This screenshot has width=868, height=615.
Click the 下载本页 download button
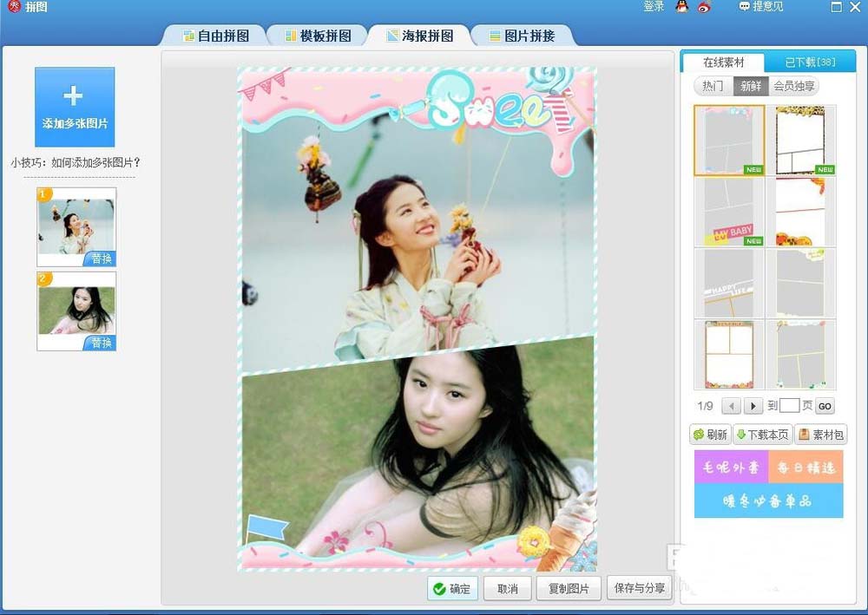click(763, 435)
